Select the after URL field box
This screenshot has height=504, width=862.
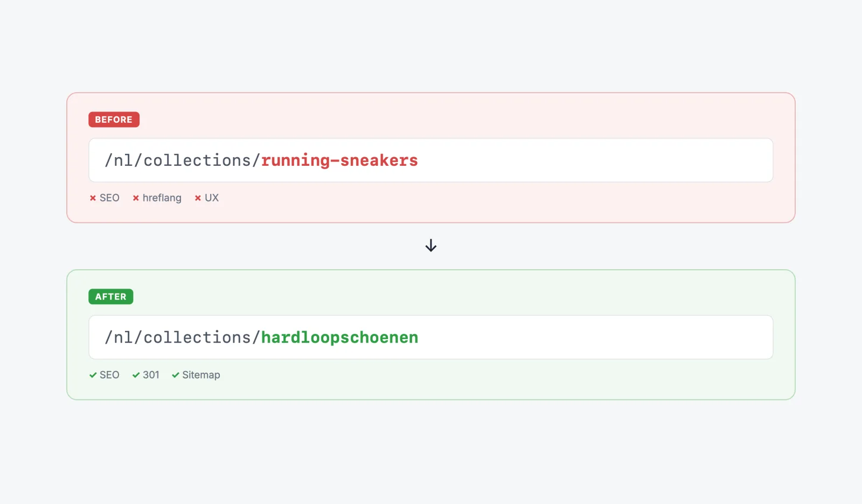[x=431, y=338]
